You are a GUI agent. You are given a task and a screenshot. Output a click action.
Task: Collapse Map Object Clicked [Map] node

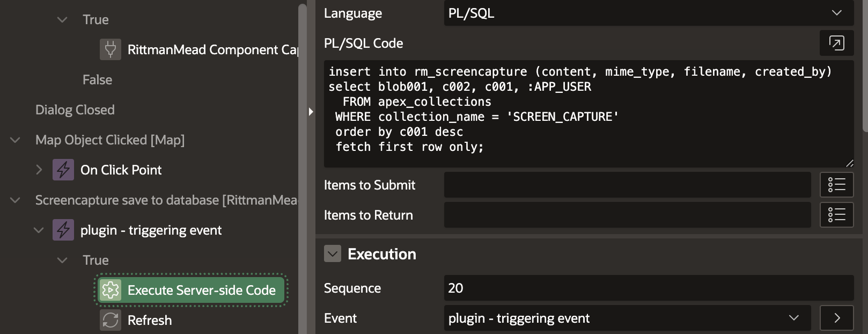click(x=15, y=140)
